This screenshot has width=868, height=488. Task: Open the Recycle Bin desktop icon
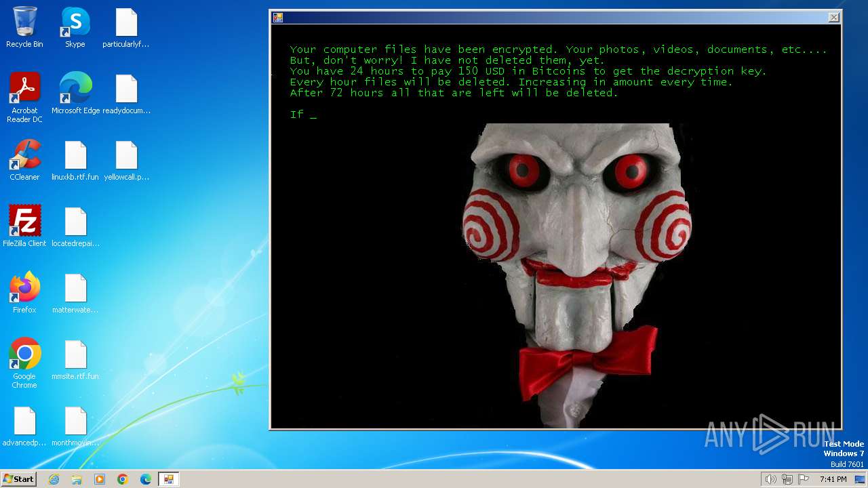pos(24,27)
